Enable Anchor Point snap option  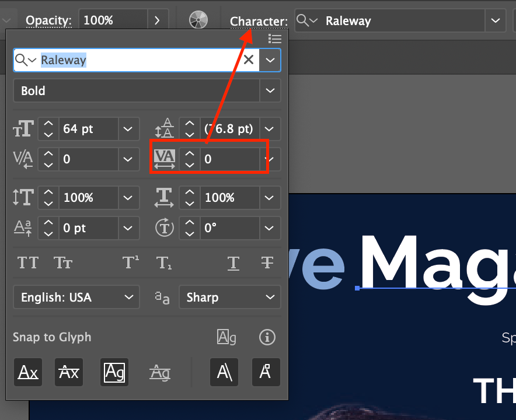(x=266, y=372)
